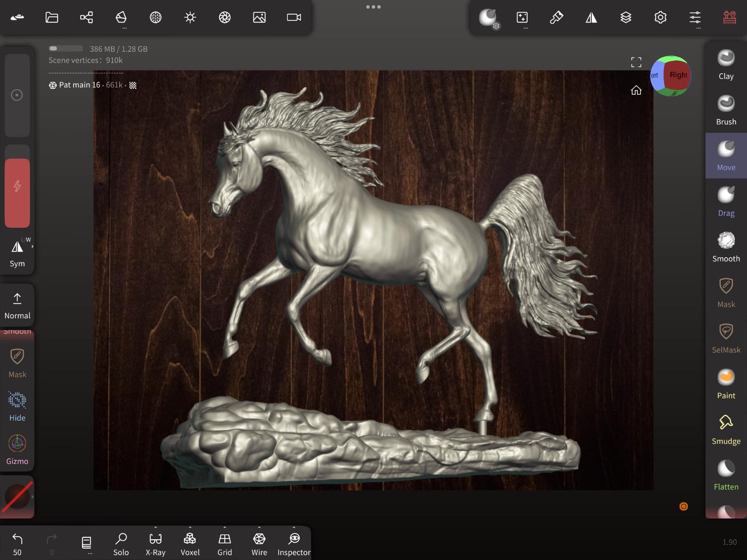Toggle Solo mode

coord(121,544)
